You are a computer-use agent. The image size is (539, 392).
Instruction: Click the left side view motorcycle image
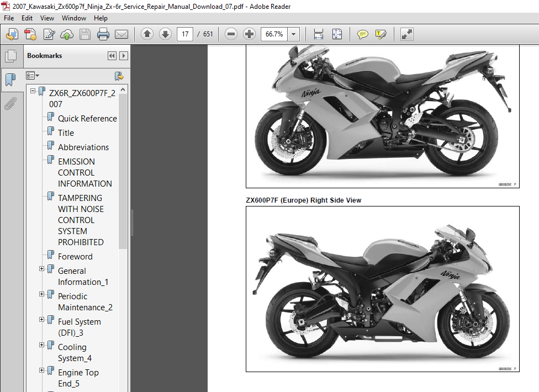[383, 116]
